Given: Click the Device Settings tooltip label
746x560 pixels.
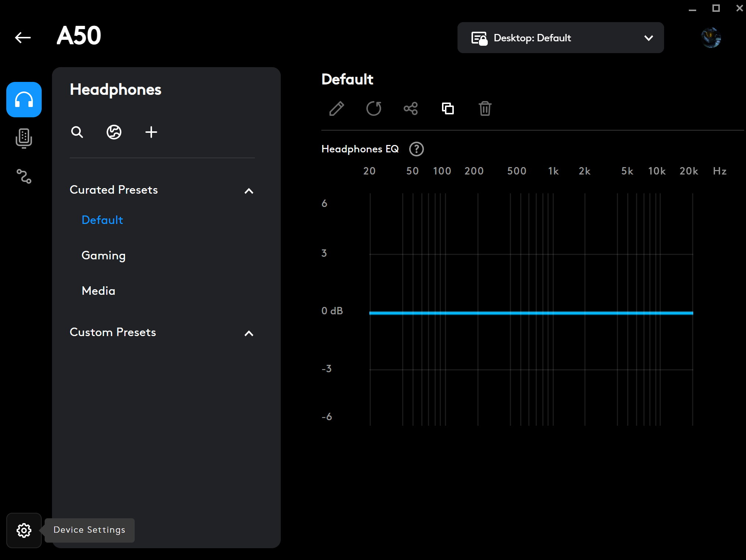Looking at the screenshot, I should coord(90,530).
